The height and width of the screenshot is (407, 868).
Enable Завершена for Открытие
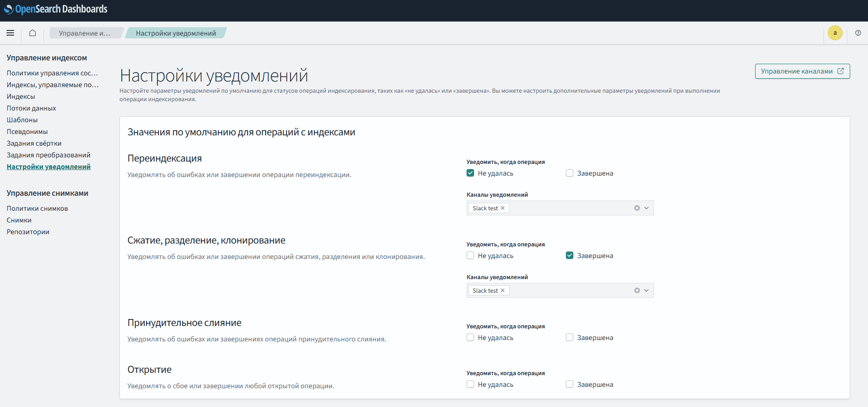[570, 385]
